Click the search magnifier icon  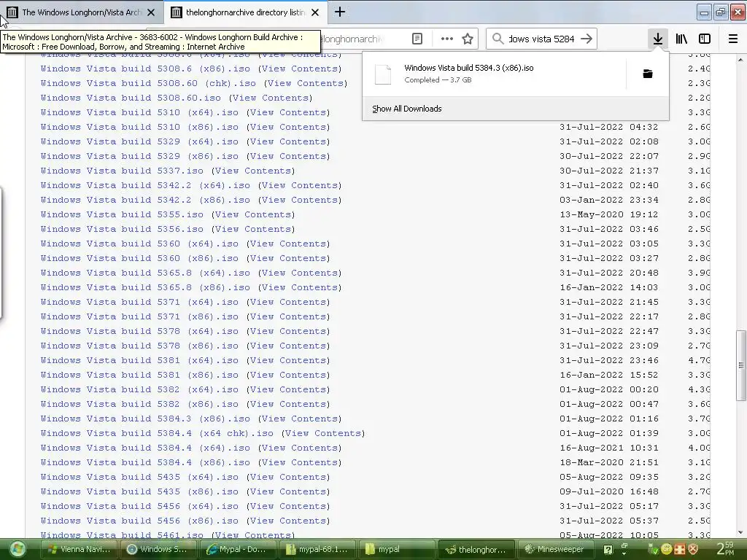[x=498, y=39]
